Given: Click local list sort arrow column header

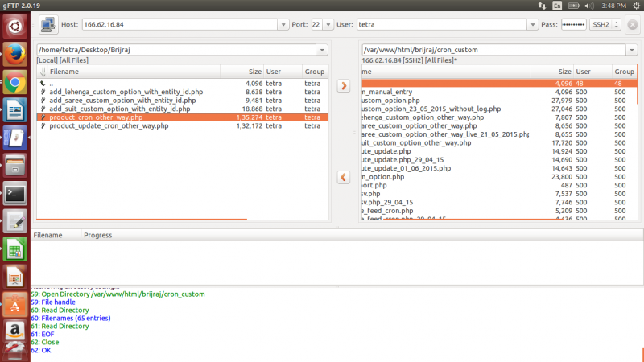Looking at the screenshot, I should coord(43,72).
